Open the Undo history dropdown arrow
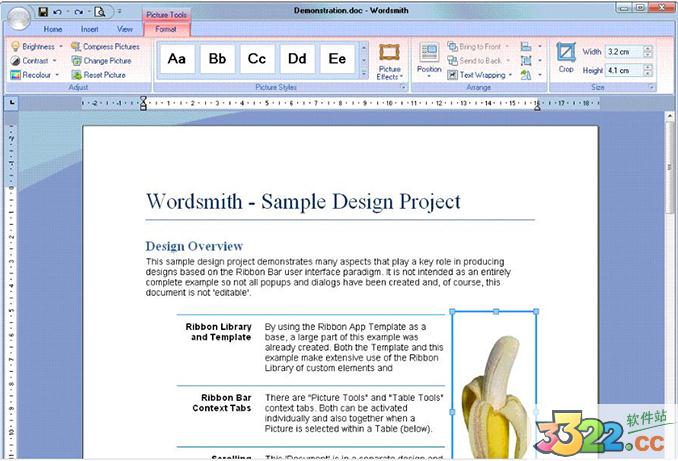The image size is (678, 461). point(67,12)
